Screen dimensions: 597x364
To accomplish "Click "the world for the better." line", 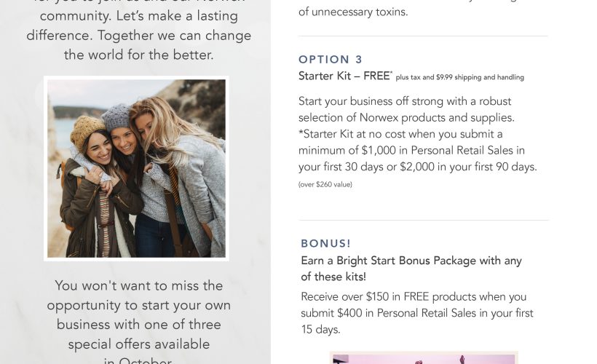I will [x=138, y=55].
